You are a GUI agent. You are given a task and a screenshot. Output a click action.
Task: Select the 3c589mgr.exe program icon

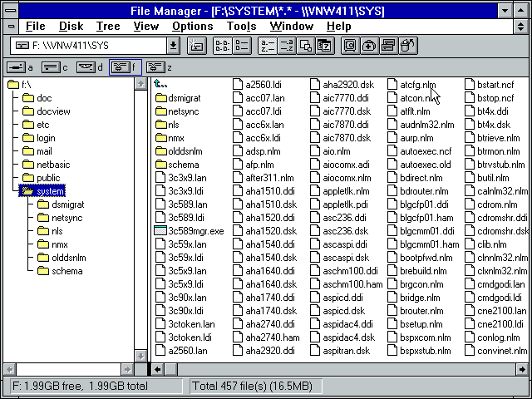coord(160,231)
